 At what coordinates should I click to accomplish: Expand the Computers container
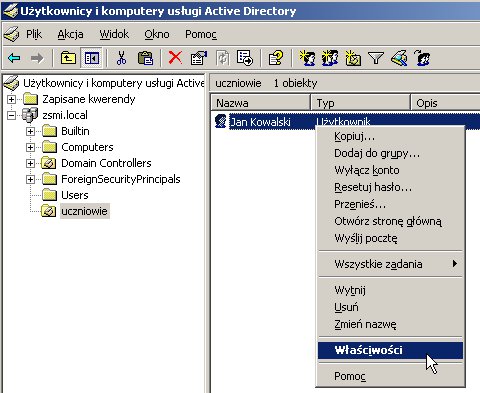[x=30, y=147]
